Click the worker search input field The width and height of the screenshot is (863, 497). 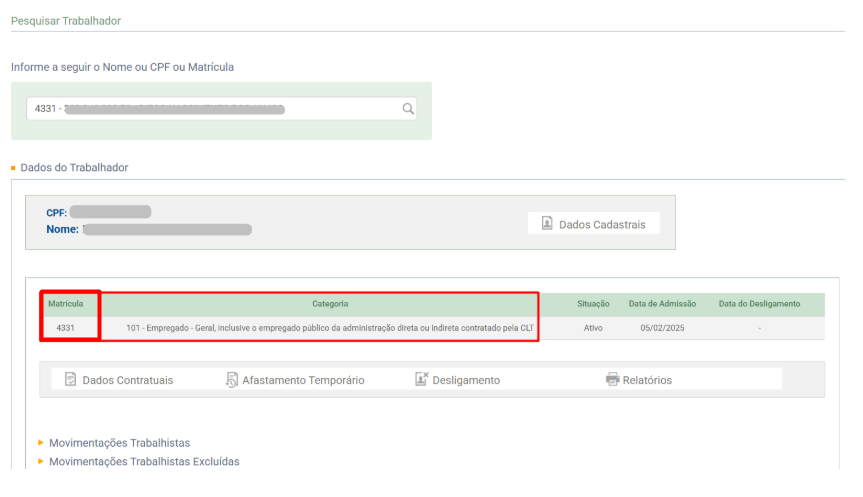click(221, 109)
